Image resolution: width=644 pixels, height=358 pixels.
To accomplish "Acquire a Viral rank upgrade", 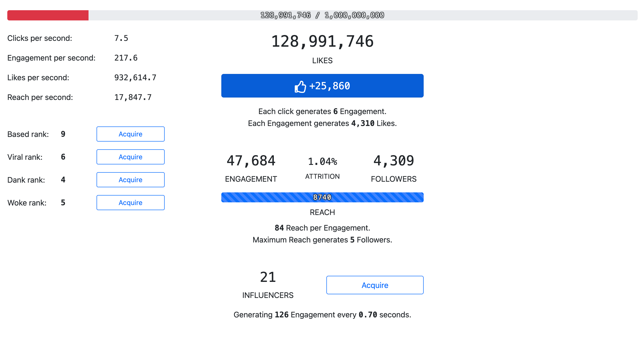I will (131, 157).
